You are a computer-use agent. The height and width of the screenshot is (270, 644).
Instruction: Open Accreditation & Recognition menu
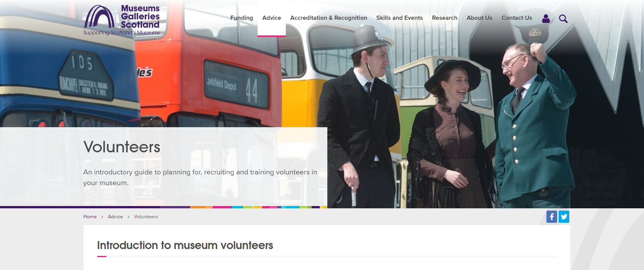pos(328,18)
